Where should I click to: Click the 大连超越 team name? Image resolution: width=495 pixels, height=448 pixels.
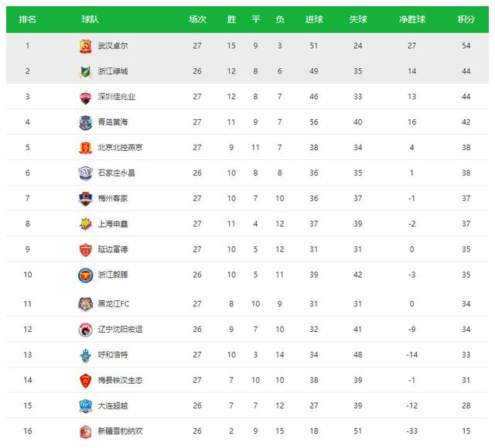[113, 405]
